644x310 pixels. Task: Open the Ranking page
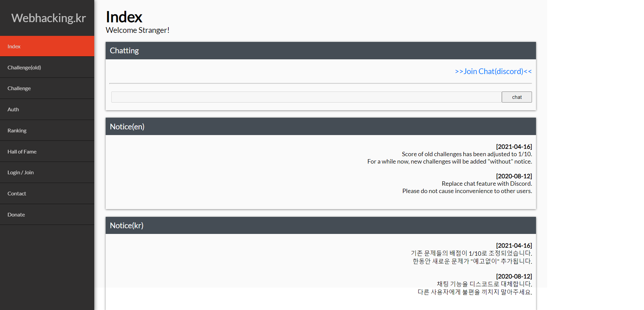[x=47, y=130]
